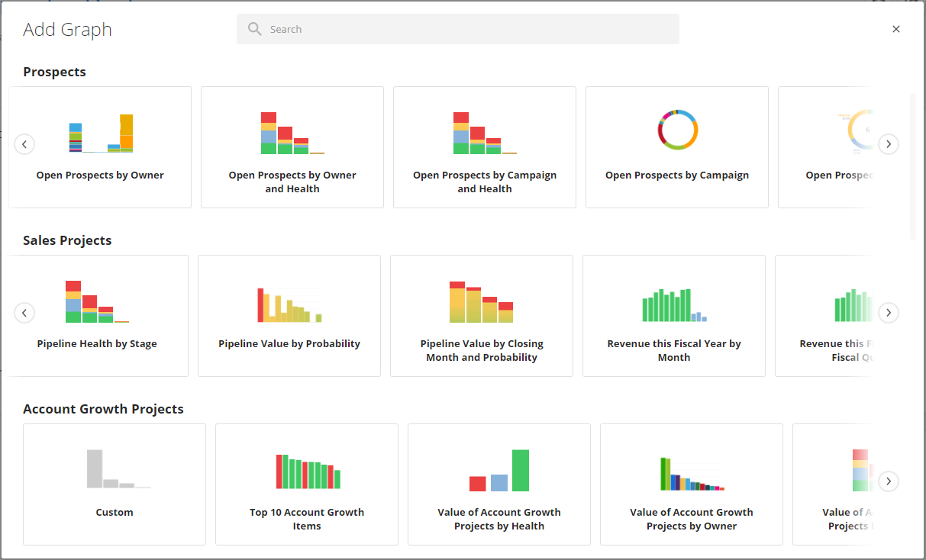This screenshot has height=560, width=926.
Task: Choose Open Prospects by Owner and Health
Action: pyautogui.click(x=292, y=146)
